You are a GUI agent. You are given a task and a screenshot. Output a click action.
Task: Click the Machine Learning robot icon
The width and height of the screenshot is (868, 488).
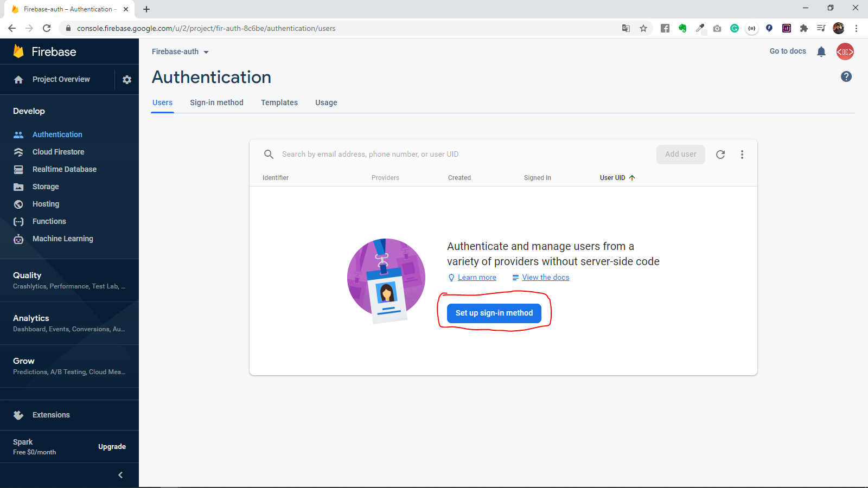coord(18,239)
